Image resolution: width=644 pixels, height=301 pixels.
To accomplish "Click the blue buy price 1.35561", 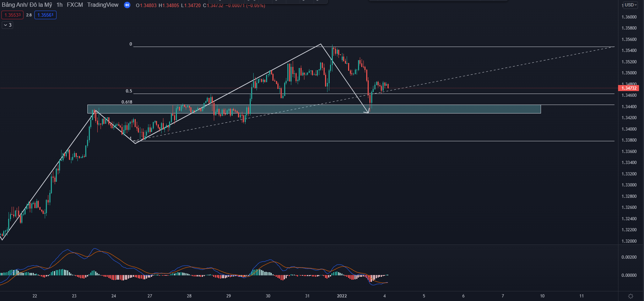I will click(x=45, y=15).
